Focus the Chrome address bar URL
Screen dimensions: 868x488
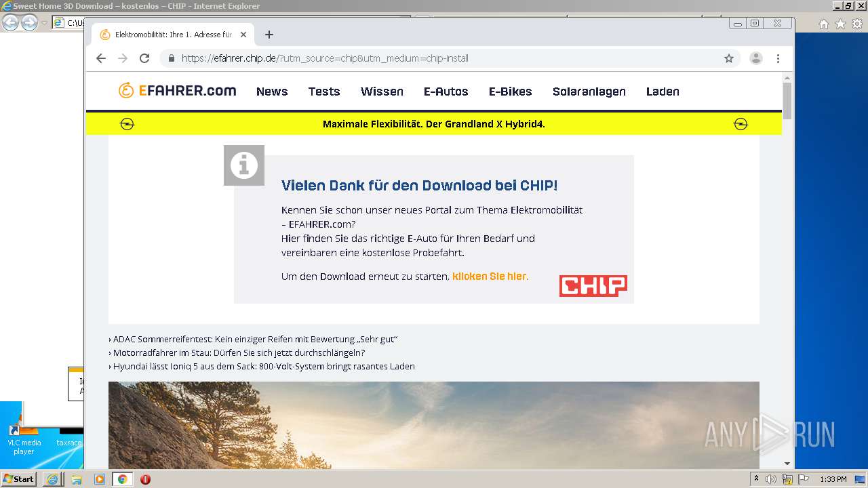point(325,58)
